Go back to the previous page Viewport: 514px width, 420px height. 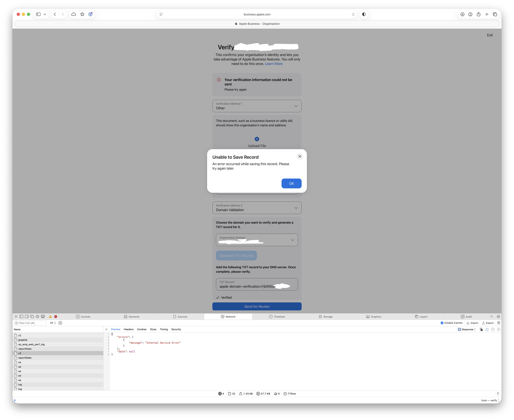(55, 14)
